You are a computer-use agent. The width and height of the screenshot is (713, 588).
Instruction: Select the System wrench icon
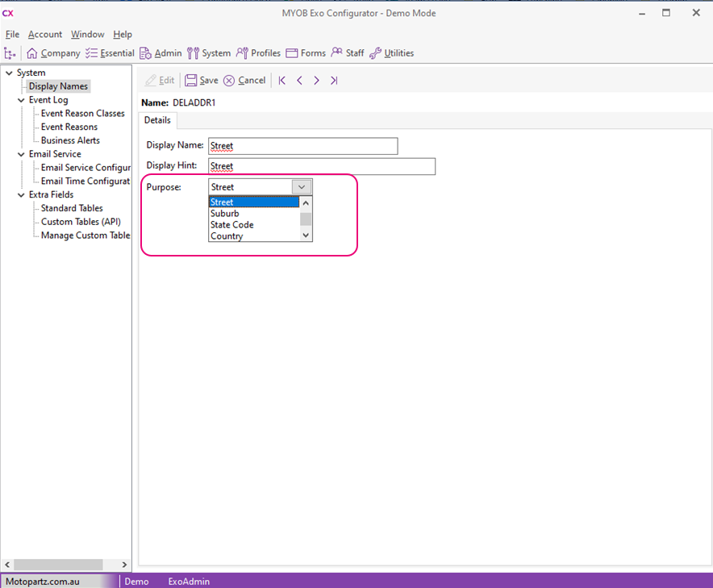pyautogui.click(x=193, y=53)
